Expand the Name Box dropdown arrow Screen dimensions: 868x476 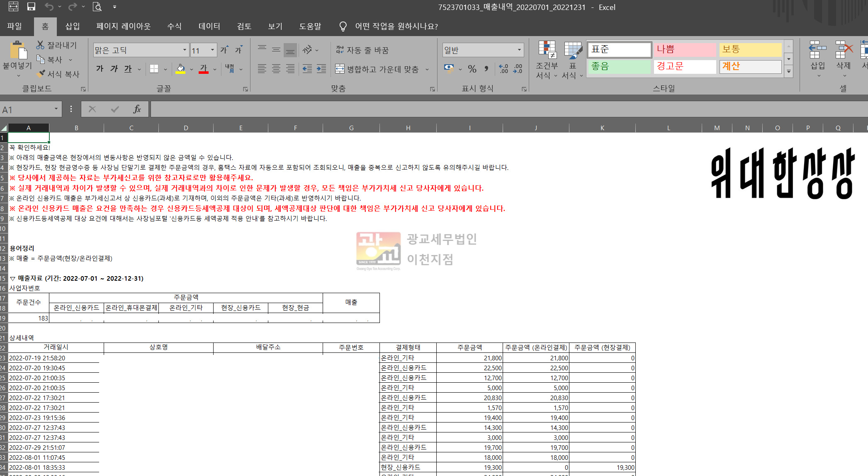tap(56, 109)
